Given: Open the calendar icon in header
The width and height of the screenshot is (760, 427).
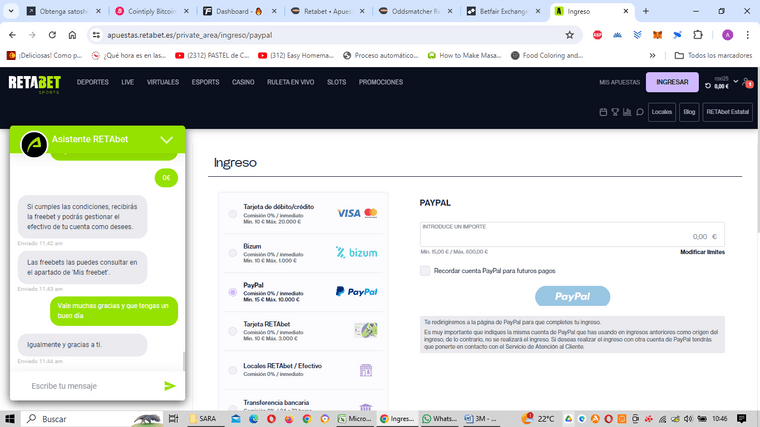Looking at the screenshot, I should point(603,112).
